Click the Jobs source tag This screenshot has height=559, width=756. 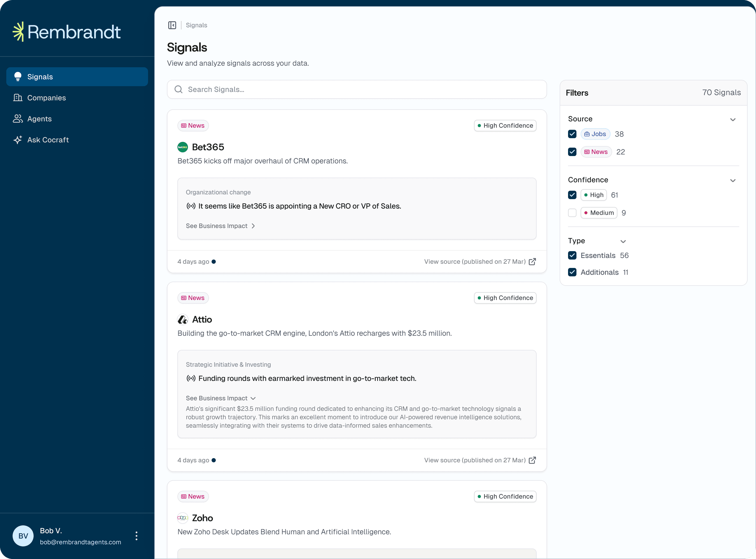coord(595,134)
